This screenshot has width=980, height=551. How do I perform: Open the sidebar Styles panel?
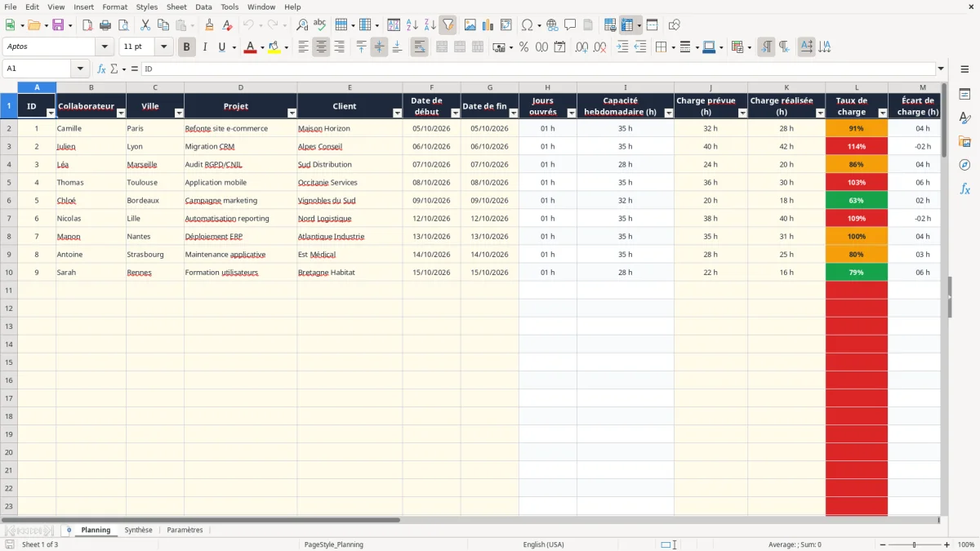(964, 118)
